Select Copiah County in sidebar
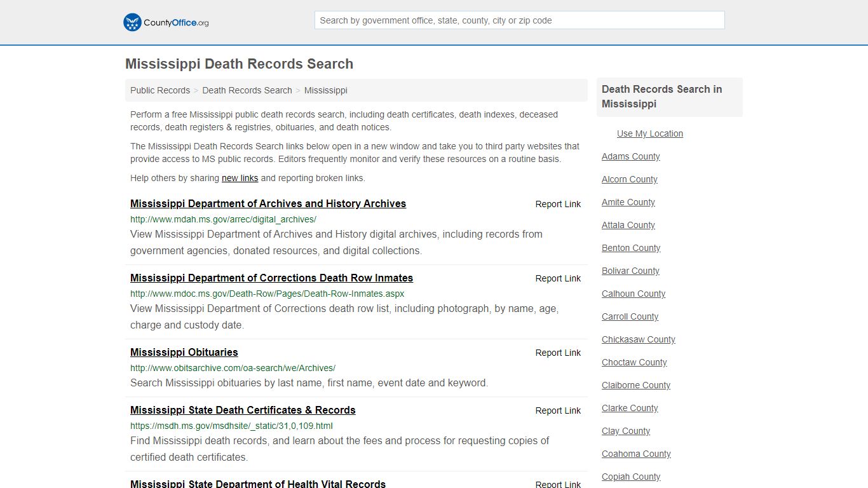This screenshot has width=868, height=488. tap(631, 477)
